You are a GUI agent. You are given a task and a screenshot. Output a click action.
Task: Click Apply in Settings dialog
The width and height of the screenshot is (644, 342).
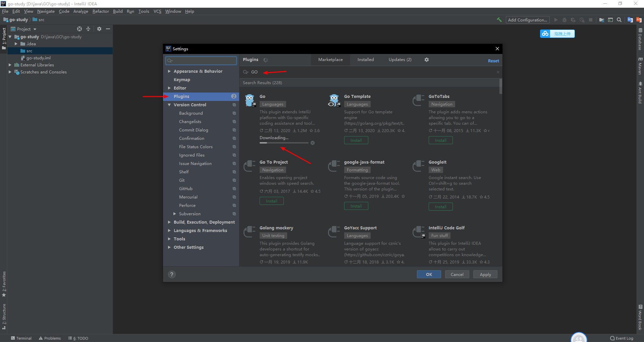tap(485, 274)
